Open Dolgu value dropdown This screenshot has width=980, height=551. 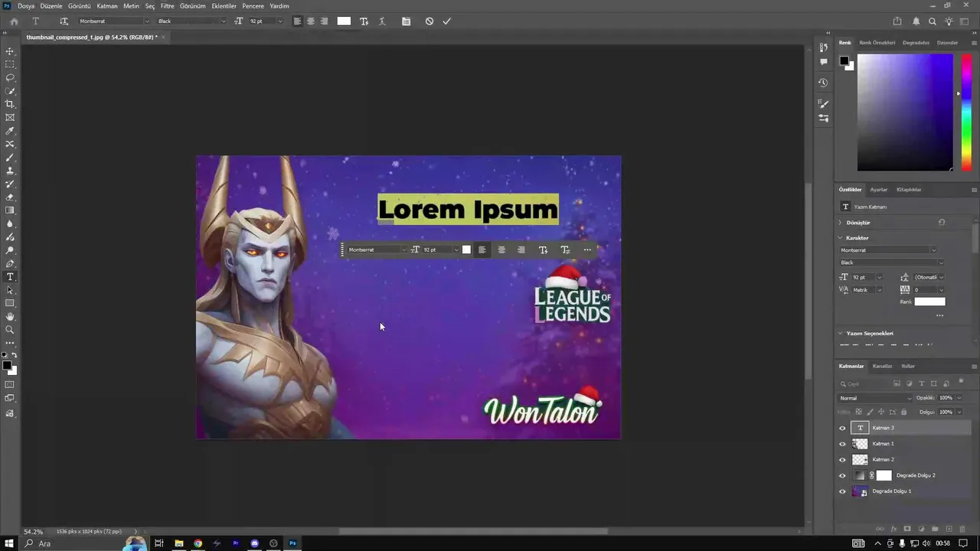959,412
